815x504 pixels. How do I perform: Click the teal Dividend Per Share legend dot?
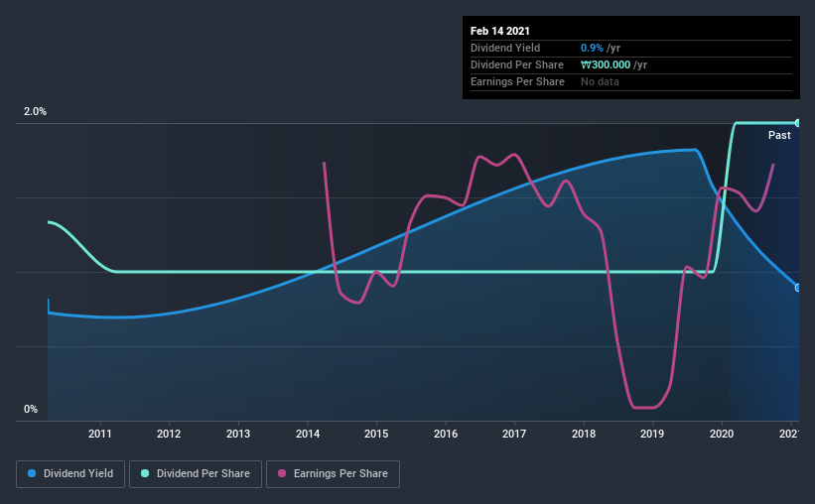[x=145, y=473]
